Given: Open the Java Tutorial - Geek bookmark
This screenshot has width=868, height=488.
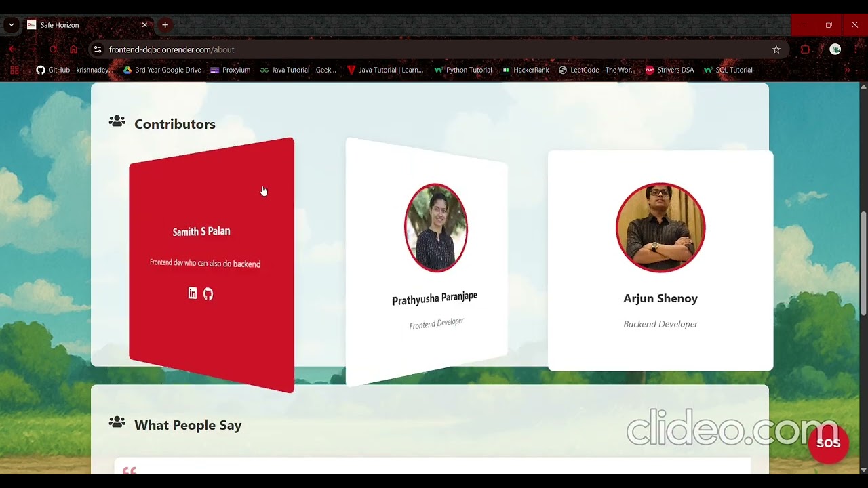Looking at the screenshot, I should click(x=298, y=70).
